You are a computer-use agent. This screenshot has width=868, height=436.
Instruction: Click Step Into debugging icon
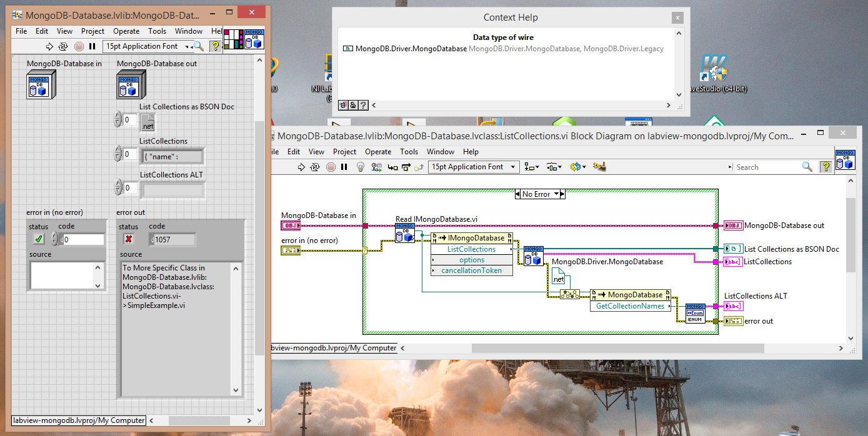click(393, 167)
